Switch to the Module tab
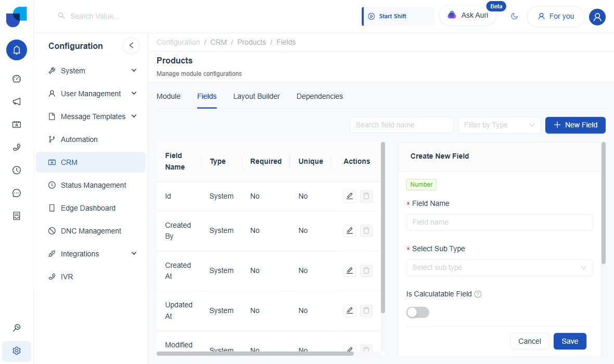 pos(169,96)
